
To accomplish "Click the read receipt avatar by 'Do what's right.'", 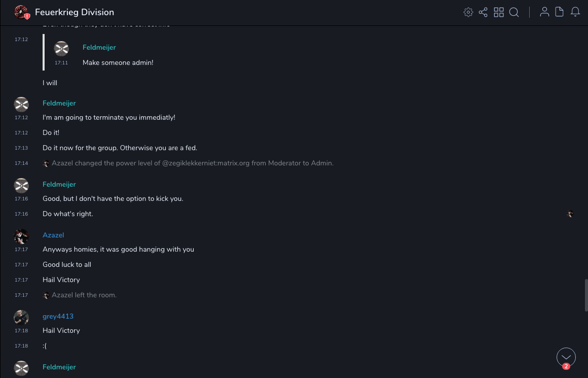I will point(570,214).
